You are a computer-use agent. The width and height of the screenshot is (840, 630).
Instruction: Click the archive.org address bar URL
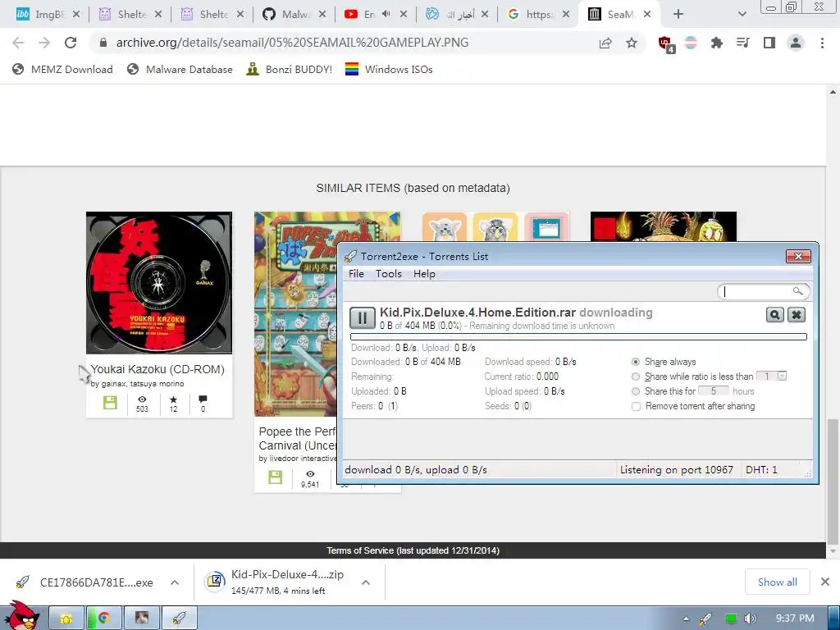point(293,43)
